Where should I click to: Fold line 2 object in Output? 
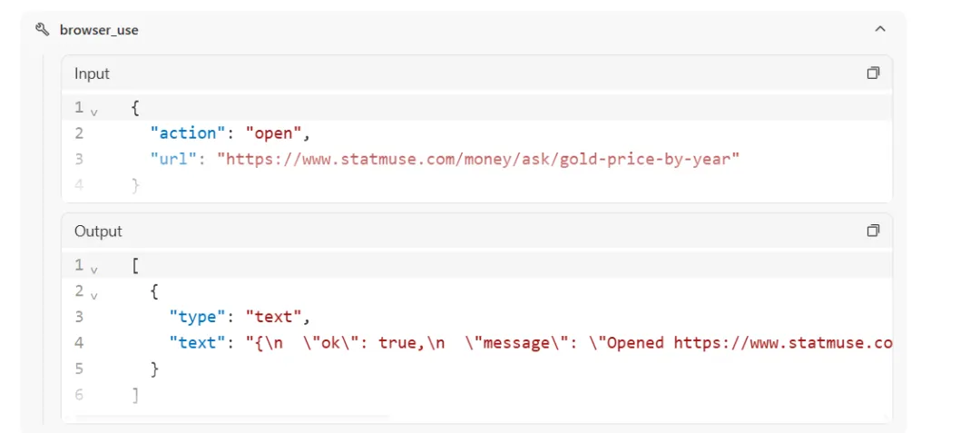pos(94,292)
